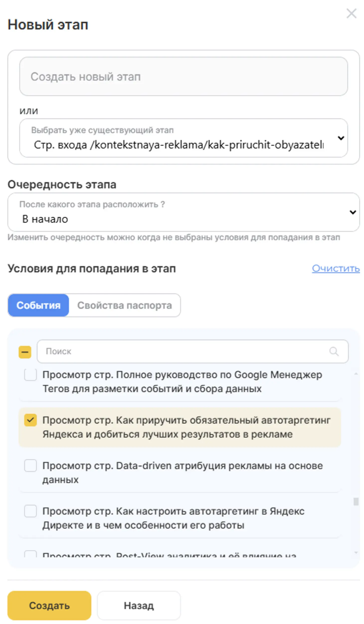364x624 pixels.
Task: Toggle the yellow minus select-all box
Action: (x=25, y=352)
